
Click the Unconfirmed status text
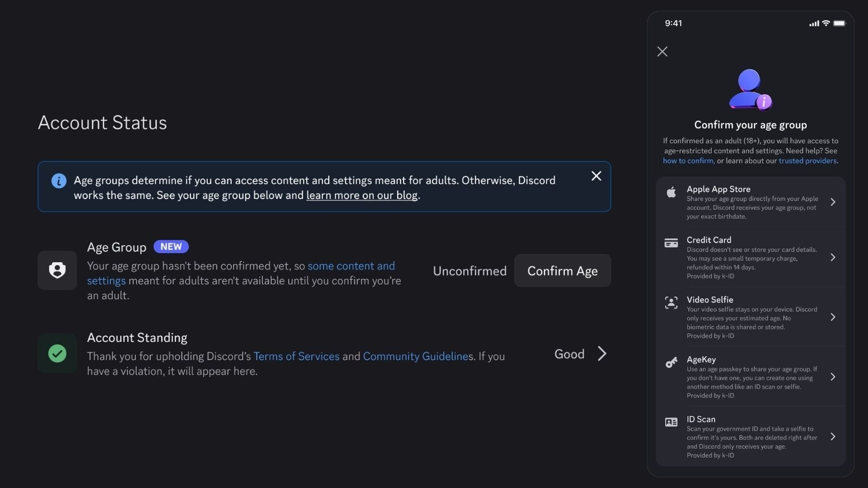point(470,271)
